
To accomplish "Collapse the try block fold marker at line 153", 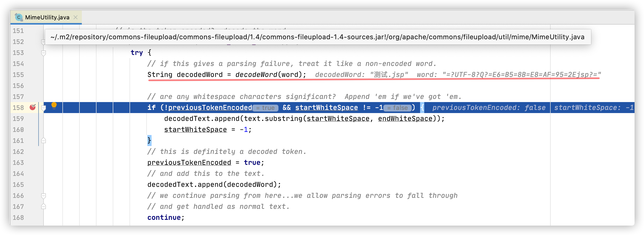I will pos(44,53).
